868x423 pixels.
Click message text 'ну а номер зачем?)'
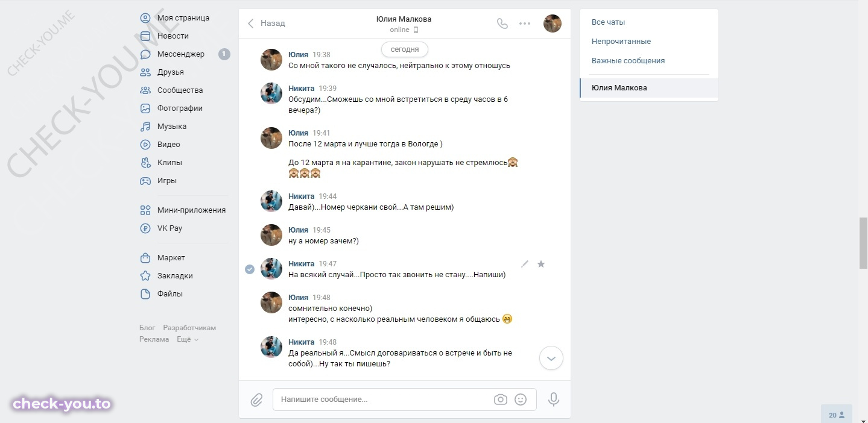[324, 241]
